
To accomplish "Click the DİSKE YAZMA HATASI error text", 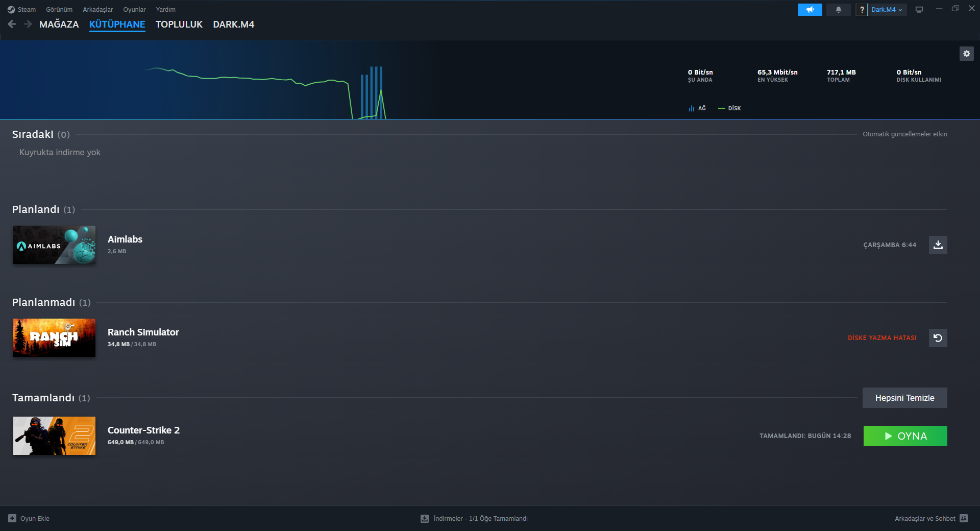I will 882,338.
